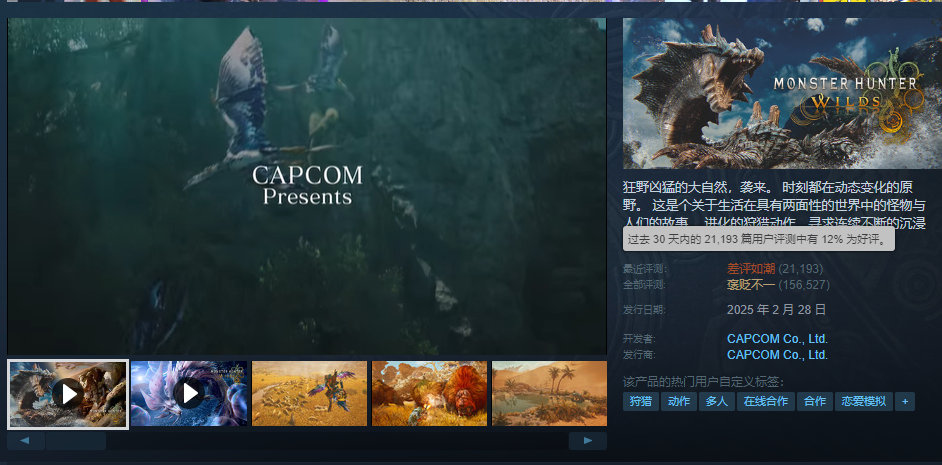Play the first trailer thumbnail
This screenshot has width=942, height=465.
pos(68,394)
